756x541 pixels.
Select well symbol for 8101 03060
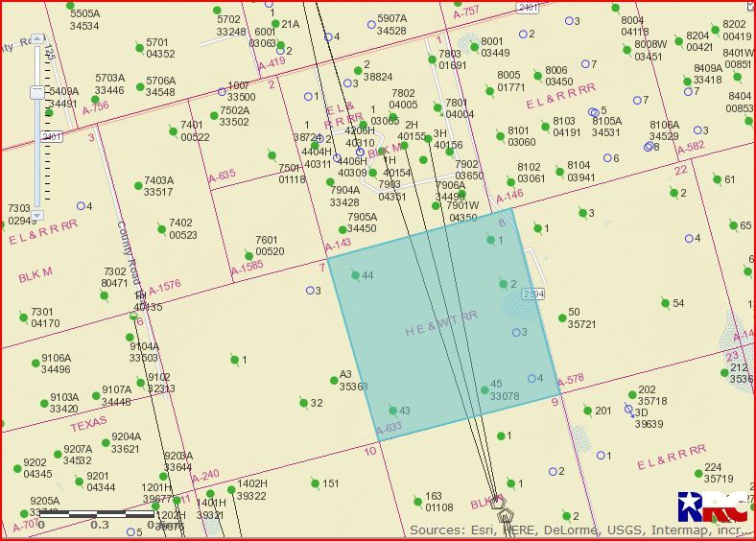click(501, 136)
